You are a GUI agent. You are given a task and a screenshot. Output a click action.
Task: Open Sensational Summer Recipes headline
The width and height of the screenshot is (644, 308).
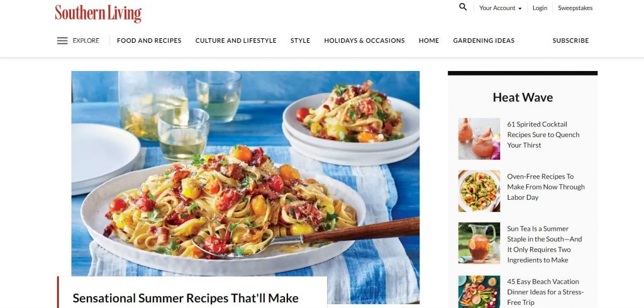click(186, 298)
